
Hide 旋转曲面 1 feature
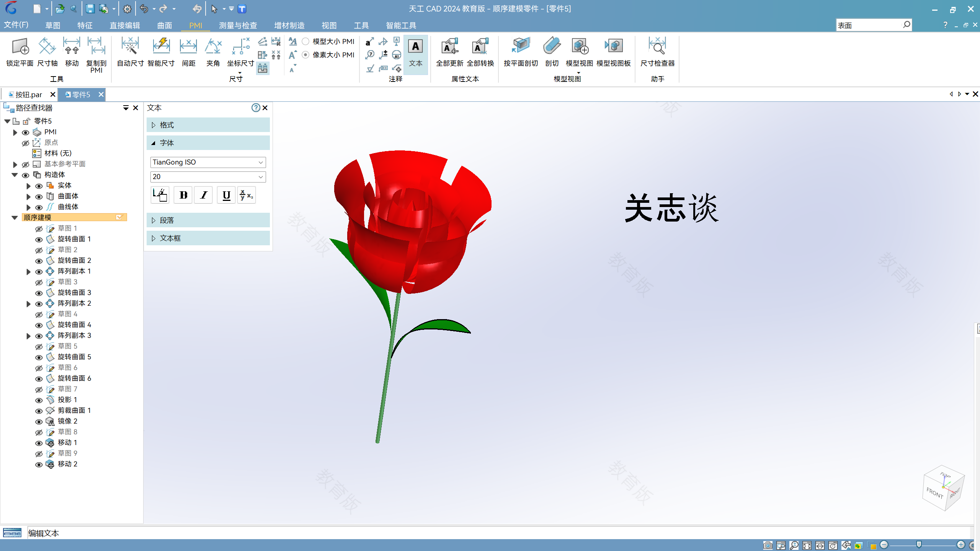pyautogui.click(x=39, y=240)
